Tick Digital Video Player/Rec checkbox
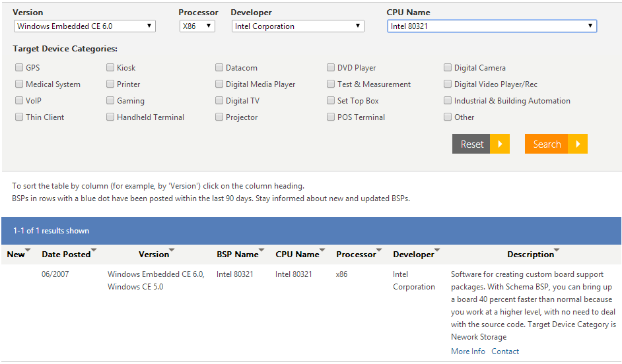The image size is (622, 364). coord(448,84)
